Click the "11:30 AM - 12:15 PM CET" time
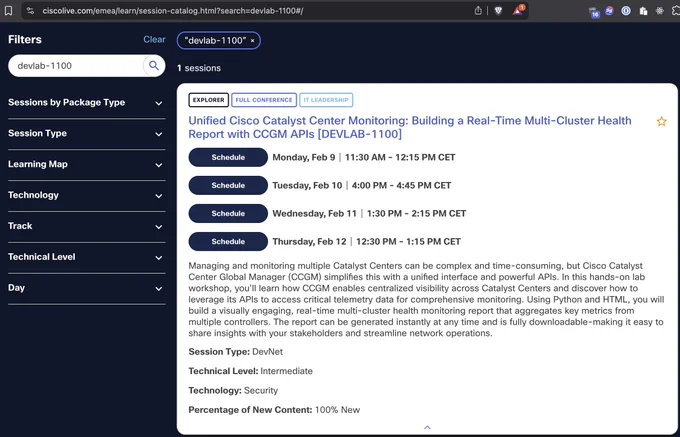 [400, 157]
